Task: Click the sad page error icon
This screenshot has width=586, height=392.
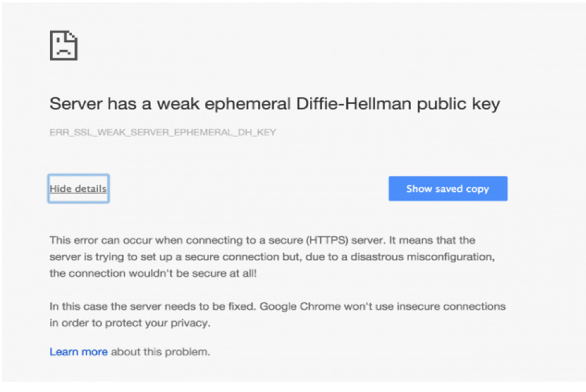Action: 64,46
